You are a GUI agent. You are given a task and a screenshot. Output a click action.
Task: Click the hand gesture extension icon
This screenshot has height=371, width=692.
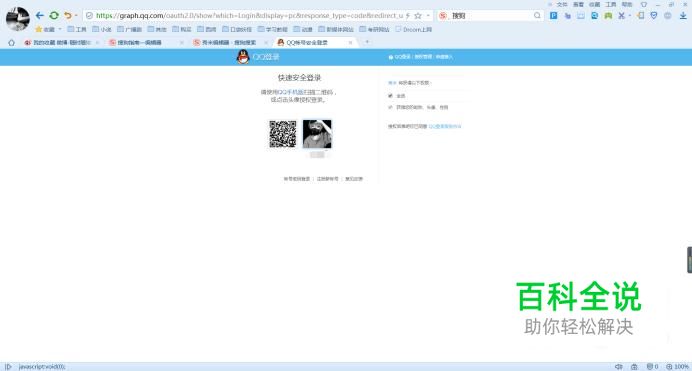tap(568, 15)
